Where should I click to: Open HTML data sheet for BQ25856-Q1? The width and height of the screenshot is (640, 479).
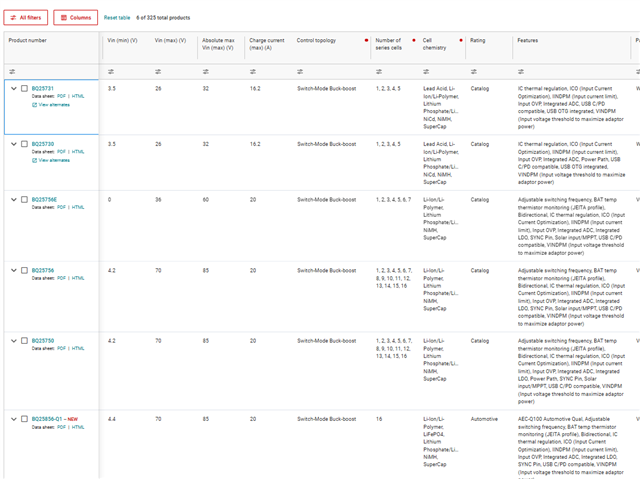[78, 427]
